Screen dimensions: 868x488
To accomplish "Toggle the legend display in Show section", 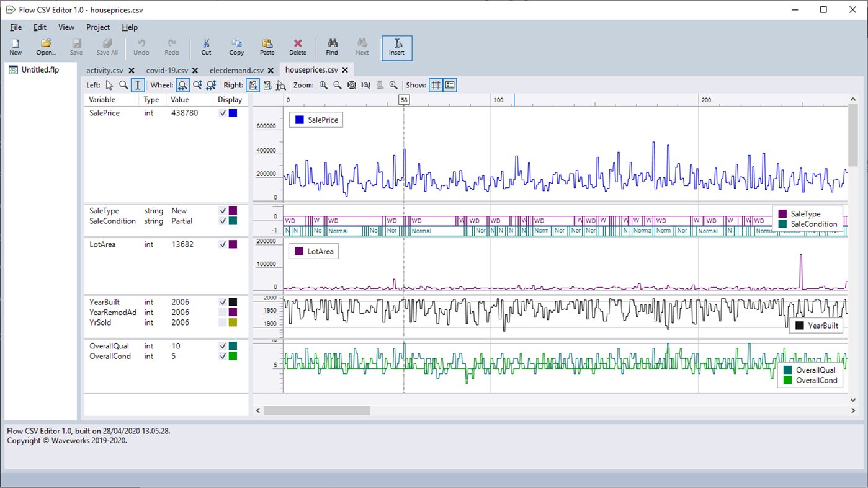I will click(450, 85).
